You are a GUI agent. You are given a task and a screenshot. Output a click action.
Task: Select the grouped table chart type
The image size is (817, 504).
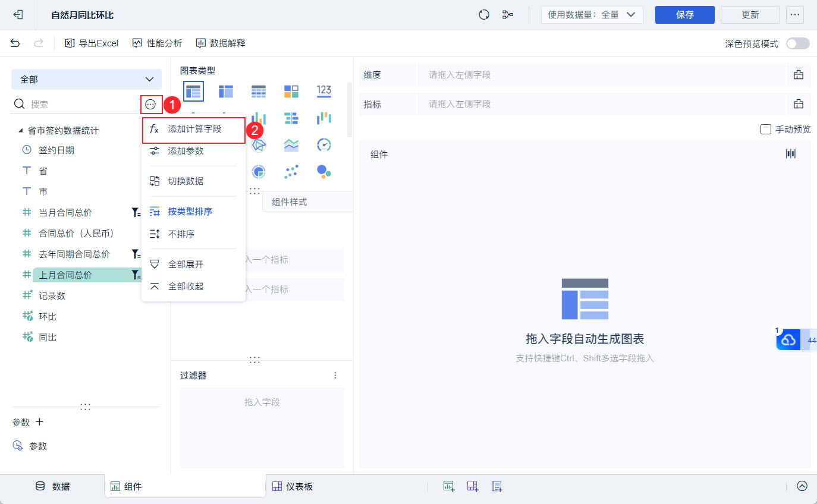tap(193, 91)
